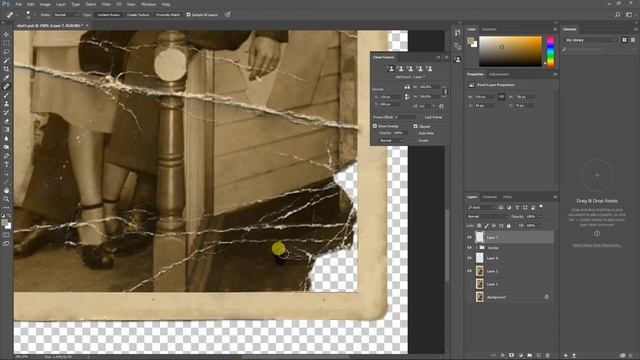Click create new layer icon
The image size is (640, 360).
[539, 356]
